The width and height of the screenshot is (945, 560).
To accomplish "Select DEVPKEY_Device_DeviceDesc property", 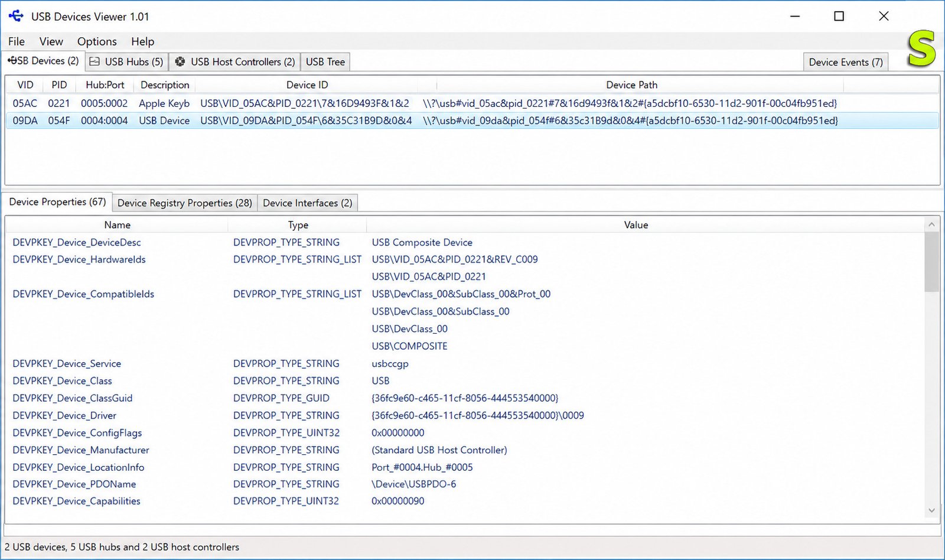I will click(x=77, y=242).
